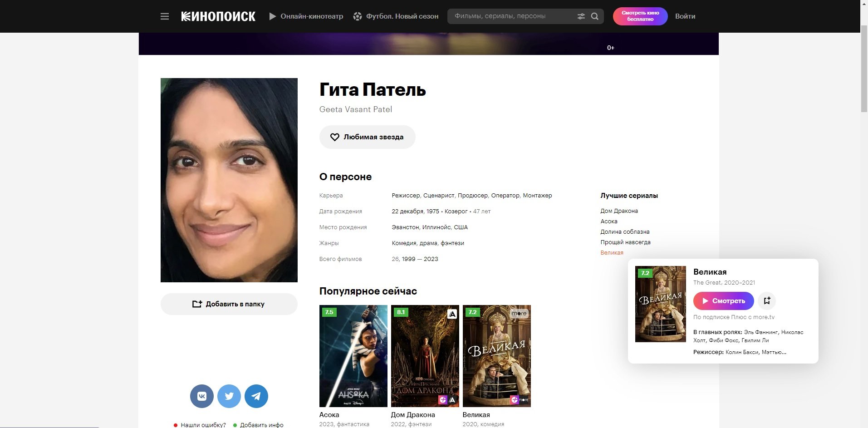
Task: Click Нашли ошибку? link
Action: coord(203,425)
